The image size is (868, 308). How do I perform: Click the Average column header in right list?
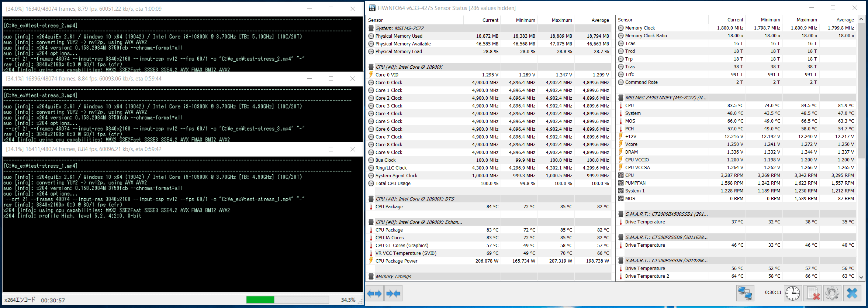pyautogui.click(x=838, y=20)
